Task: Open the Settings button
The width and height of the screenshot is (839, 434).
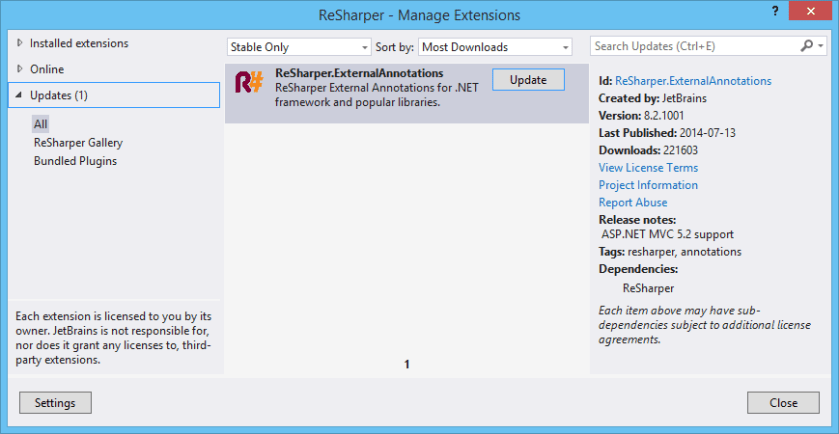Action: coord(55,403)
